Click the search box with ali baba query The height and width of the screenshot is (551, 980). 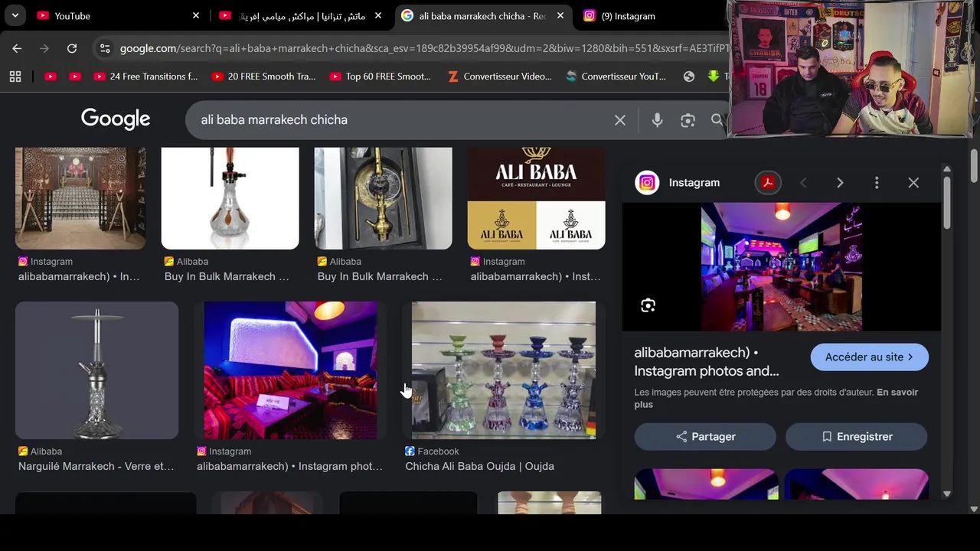click(x=398, y=120)
